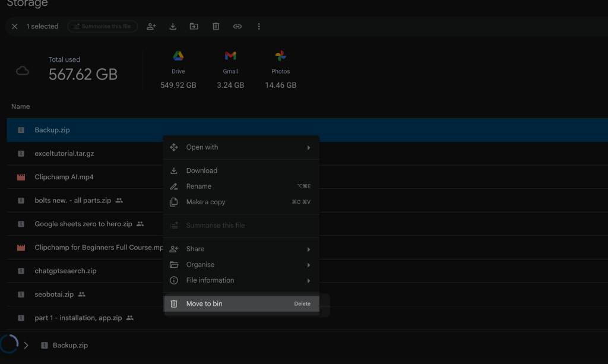Select Make a copy option
Screen dimensions: 608x364
coord(237,202)
